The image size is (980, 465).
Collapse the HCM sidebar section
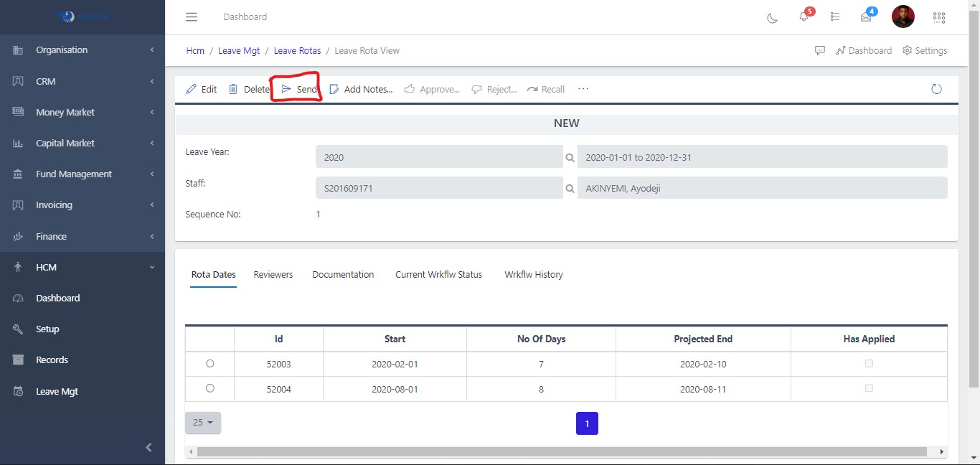[83, 267]
